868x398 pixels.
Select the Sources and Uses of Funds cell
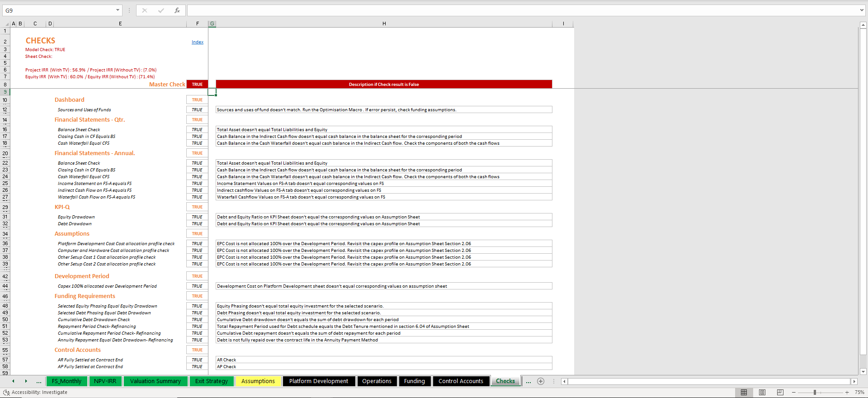point(84,110)
